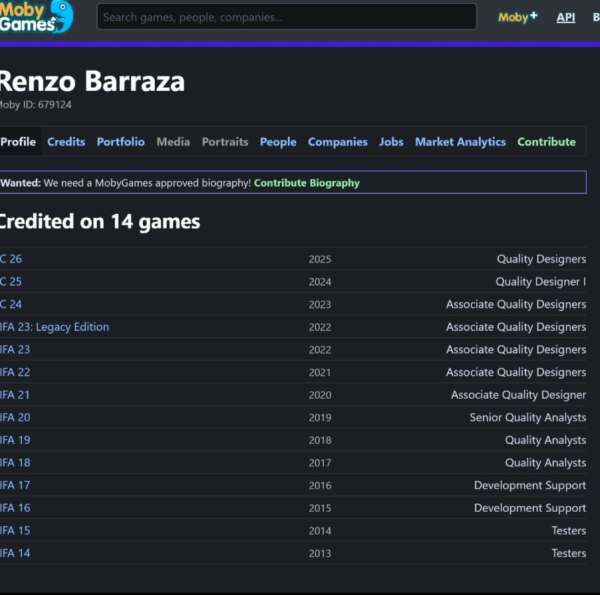Click the 'Quality Analysts' credit for 2017
600x595 pixels.
click(x=546, y=462)
